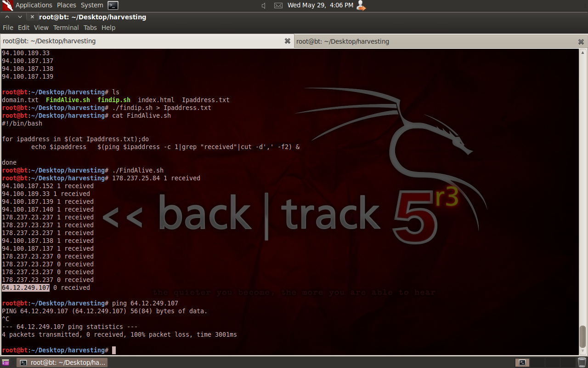This screenshot has height=368, width=588.
Task: Click the terminal cursor at bottom prompt
Action: (x=114, y=351)
